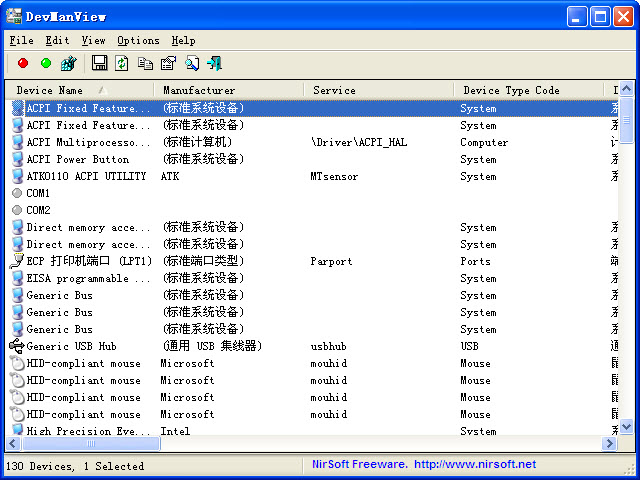
Task: Click the icon beside ATK0110 ACPI UTILITY
Action: point(17,176)
